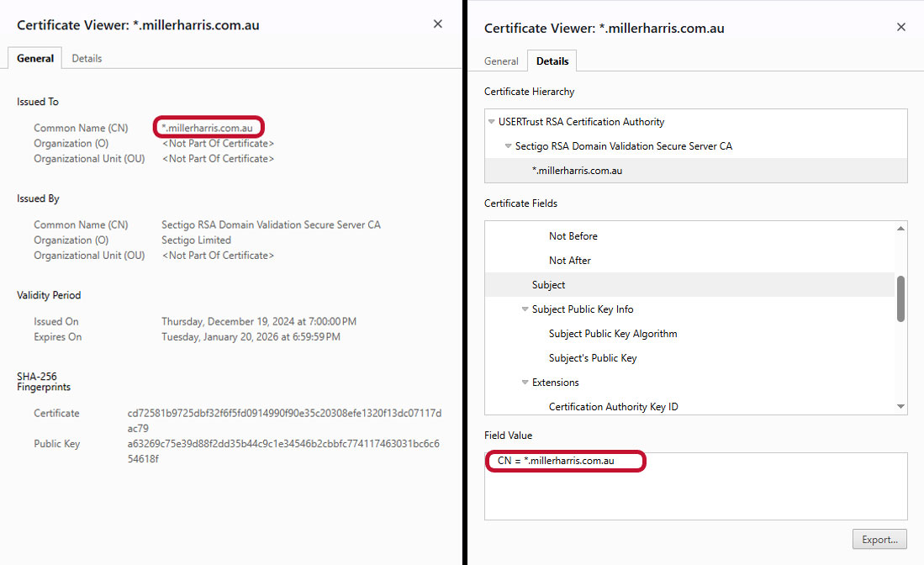Collapse the USERTrust RSA Certification Authority entry
Viewport: 924px width, 565px height.
491,121
